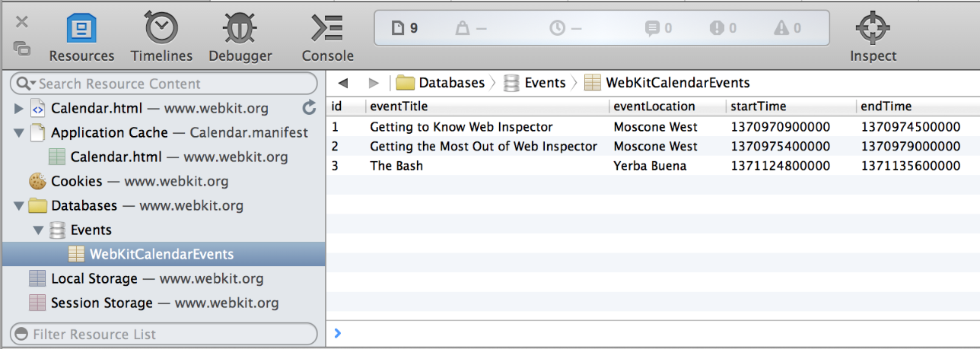Show the Console panel

[x=327, y=37]
